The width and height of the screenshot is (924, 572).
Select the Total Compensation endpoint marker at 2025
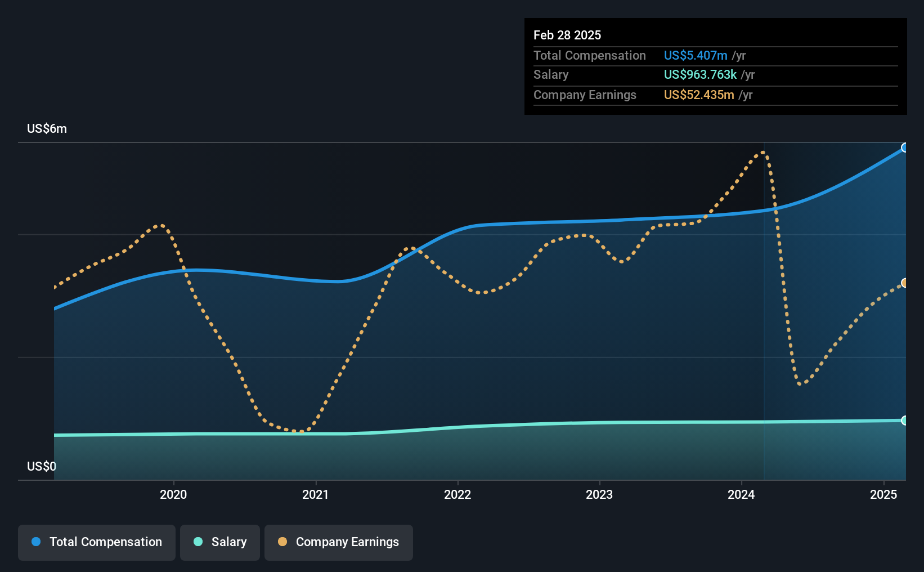click(x=905, y=148)
